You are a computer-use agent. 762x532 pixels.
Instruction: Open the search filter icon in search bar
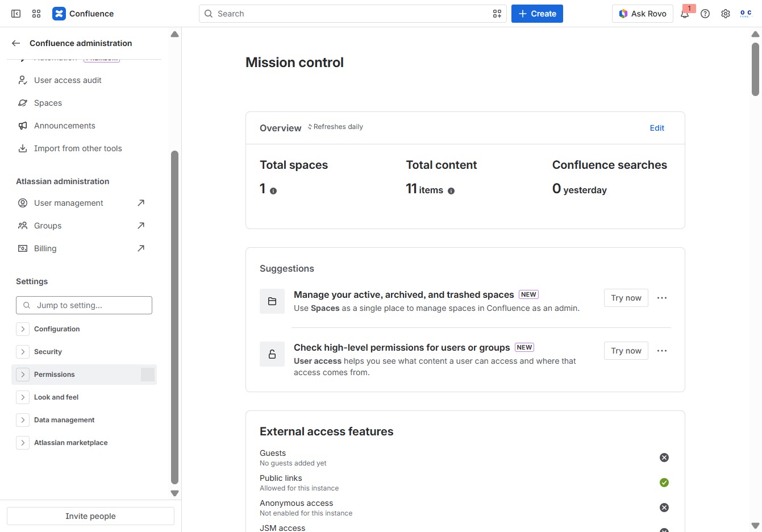(497, 14)
